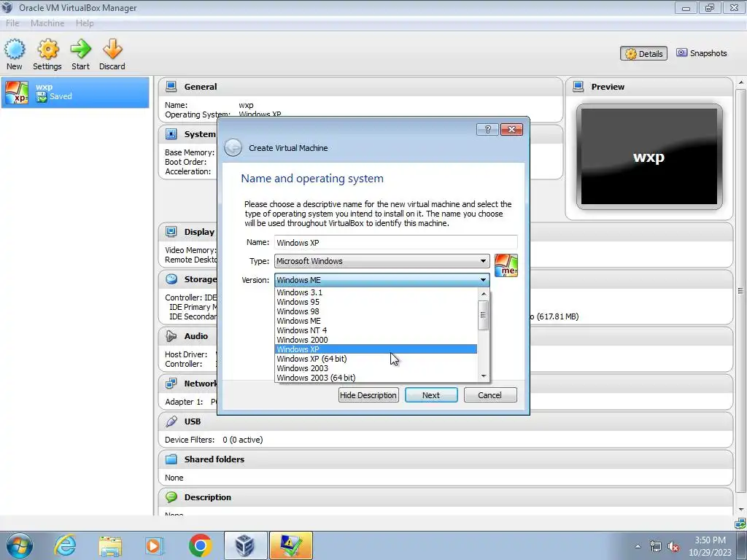Click the Name text field
The width and height of the screenshot is (747, 560).
coord(396,242)
